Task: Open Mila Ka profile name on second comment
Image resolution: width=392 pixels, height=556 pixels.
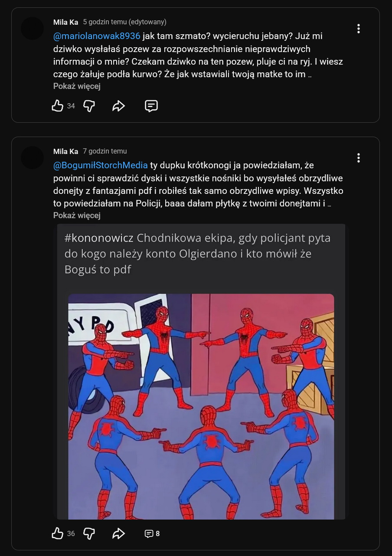Action: (66, 151)
